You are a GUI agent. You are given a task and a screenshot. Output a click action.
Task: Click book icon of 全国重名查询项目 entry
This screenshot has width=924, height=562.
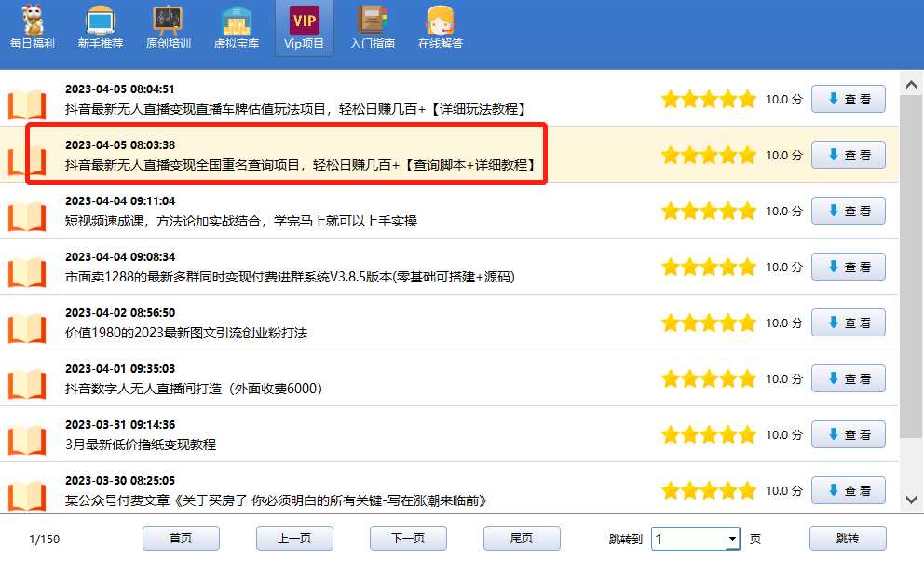(26, 160)
